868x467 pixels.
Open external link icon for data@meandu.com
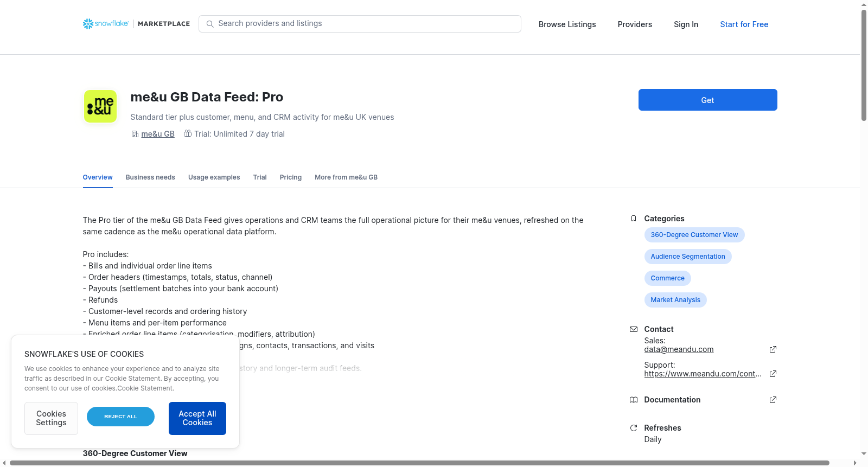point(773,349)
